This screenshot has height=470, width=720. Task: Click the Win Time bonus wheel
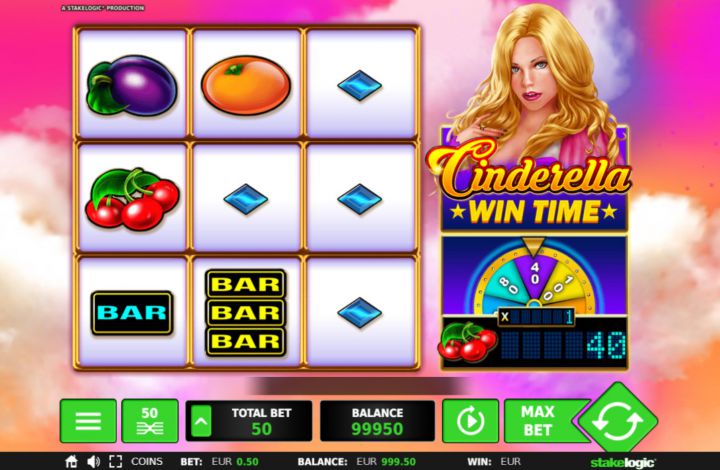(x=534, y=279)
